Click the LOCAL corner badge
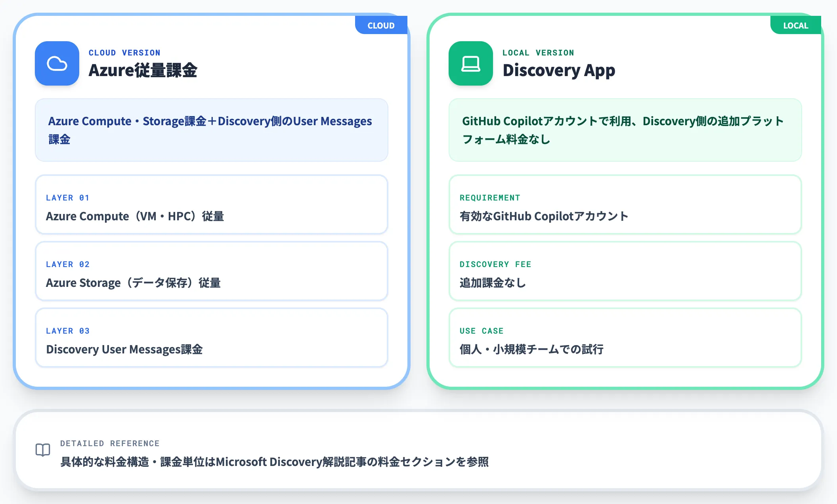Viewport: 837px width, 504px height. tap(795, 25)
